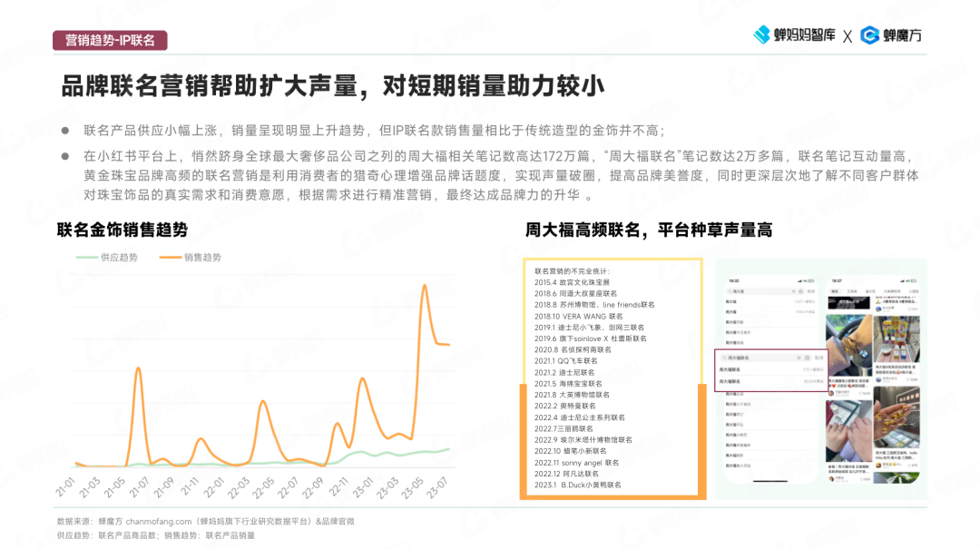This screenshot has width=980, height=549.
Task: Select the 2022.2 奥特曼联名 entry
Action: click(x=565, y=406)
